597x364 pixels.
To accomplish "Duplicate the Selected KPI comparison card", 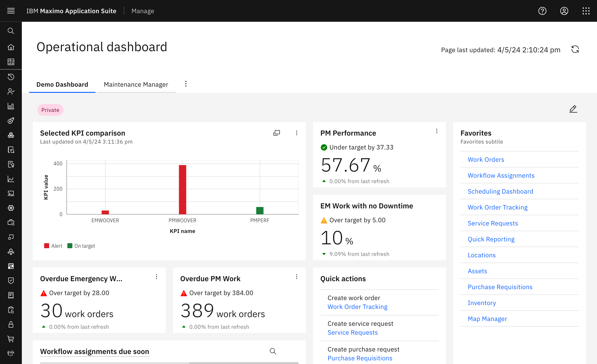I will click(276, 133).
